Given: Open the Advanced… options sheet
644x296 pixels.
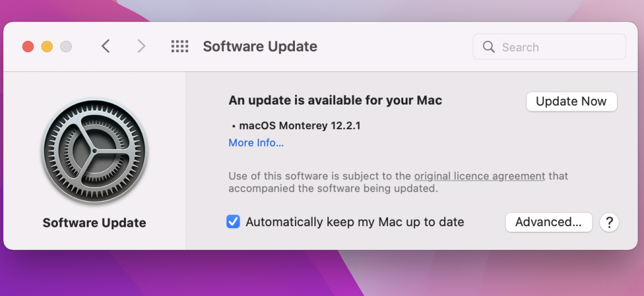Looking at the screenshot, I should point(548,222).
